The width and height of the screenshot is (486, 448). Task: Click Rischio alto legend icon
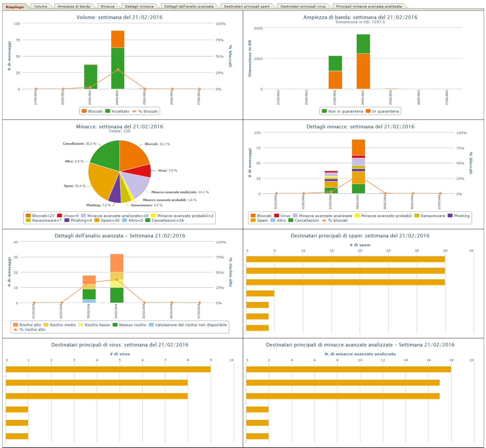coord(15,325)
